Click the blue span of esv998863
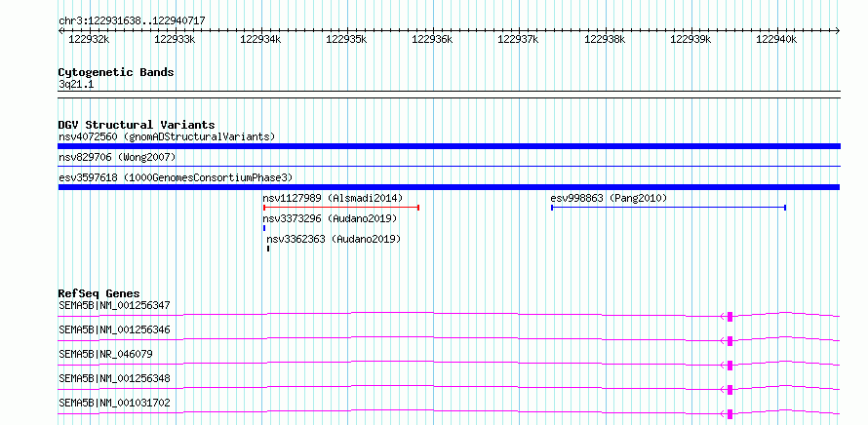The width and height of the screenshot is (868, 425). click(x=669, y=208)
